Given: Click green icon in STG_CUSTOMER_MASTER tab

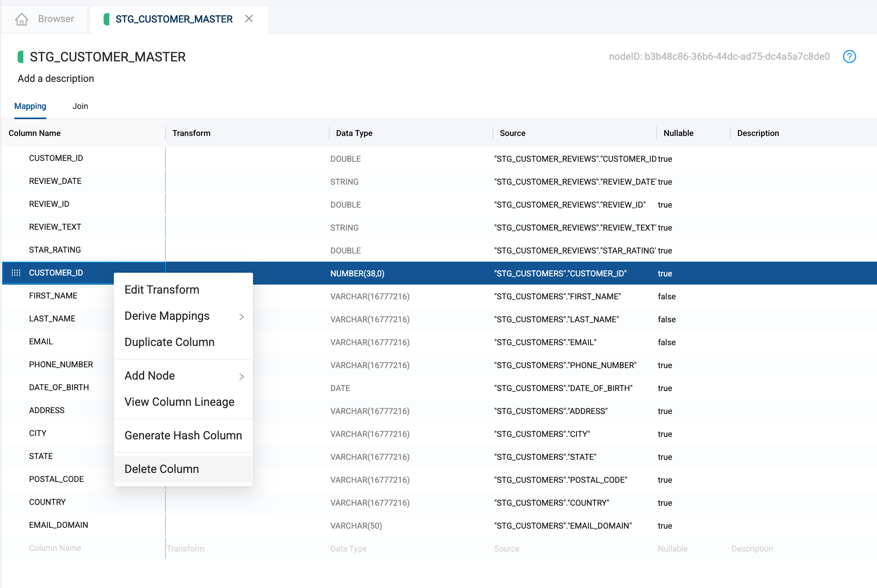Looking at the screenshot, I should tap(106, 19).
